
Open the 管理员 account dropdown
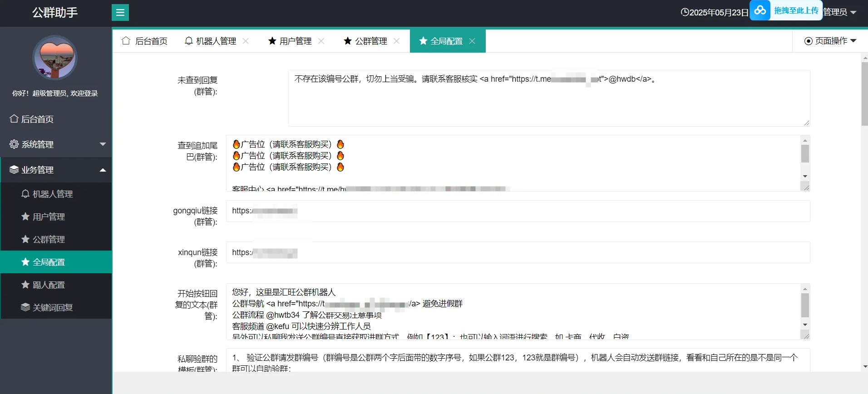click(x=840, y=12)
